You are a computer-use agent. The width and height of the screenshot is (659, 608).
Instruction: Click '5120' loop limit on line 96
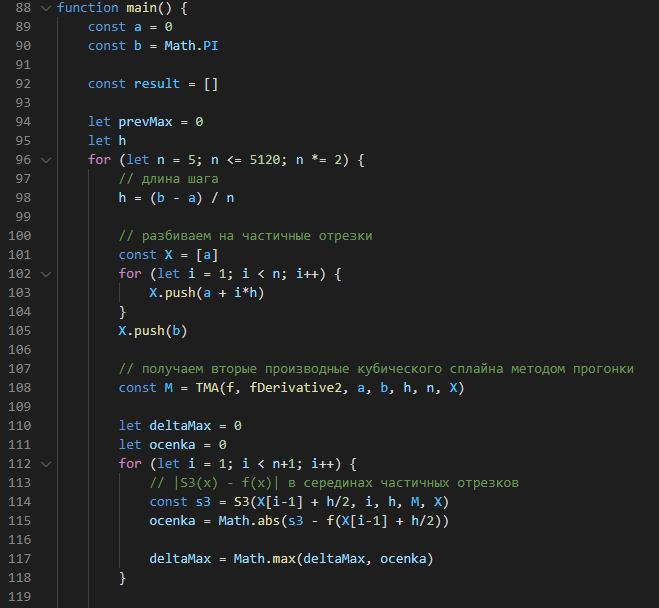(x=265, y=160)
